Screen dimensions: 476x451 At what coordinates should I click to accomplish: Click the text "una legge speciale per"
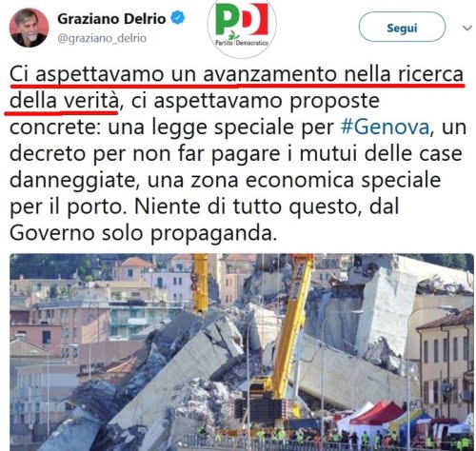[221, 127]
